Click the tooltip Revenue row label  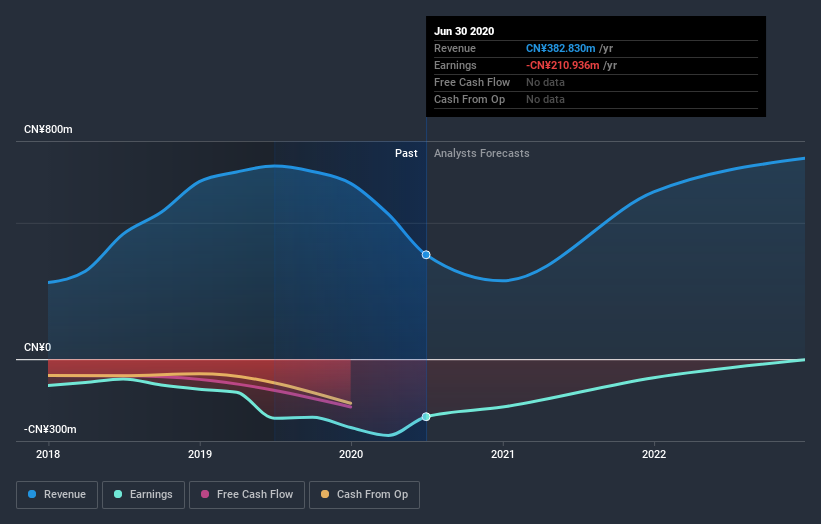455,49
